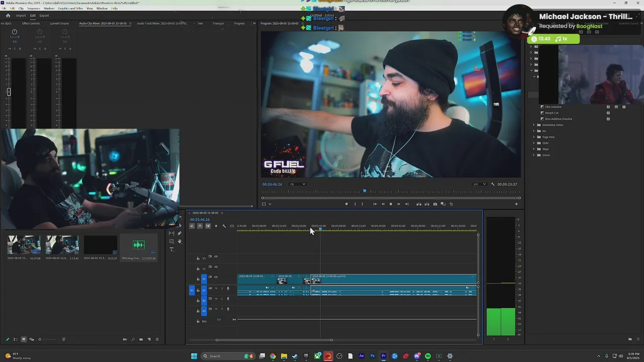Go to Out point button
Viewport: 644px width, 362px height.
[407, 204]
